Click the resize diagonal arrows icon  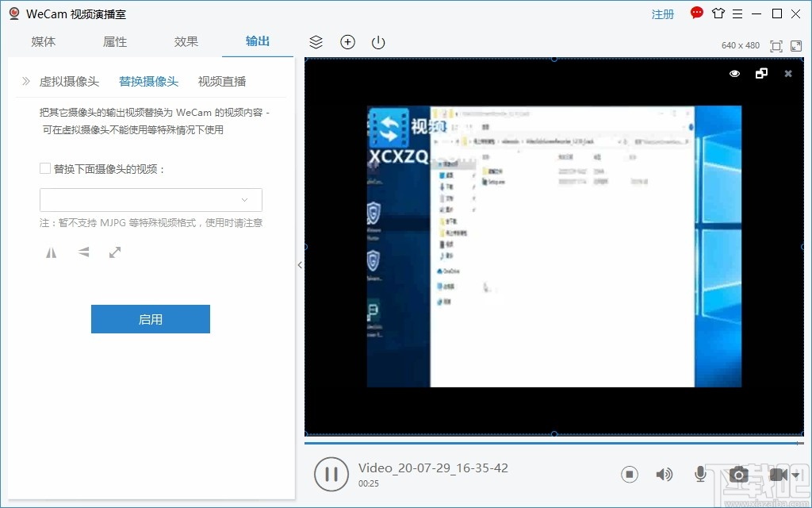point(114,252)
